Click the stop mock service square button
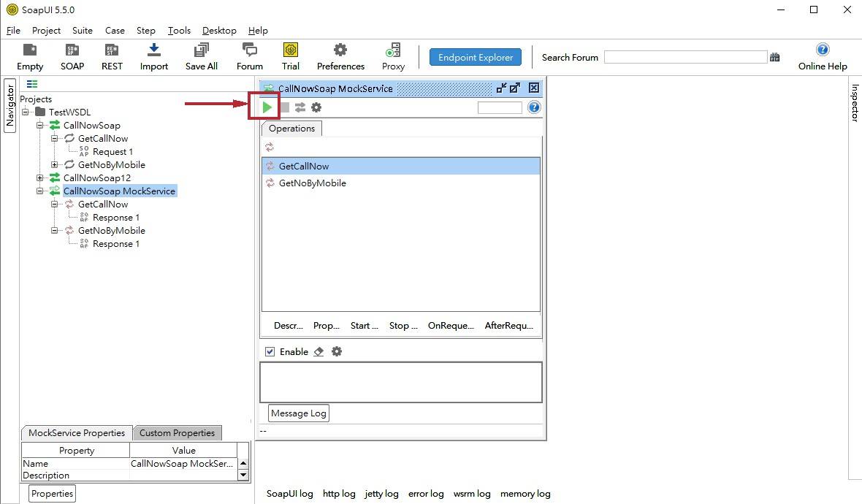Image resolution: width=862 pixels, height=504 pixels. coord(284,107)
